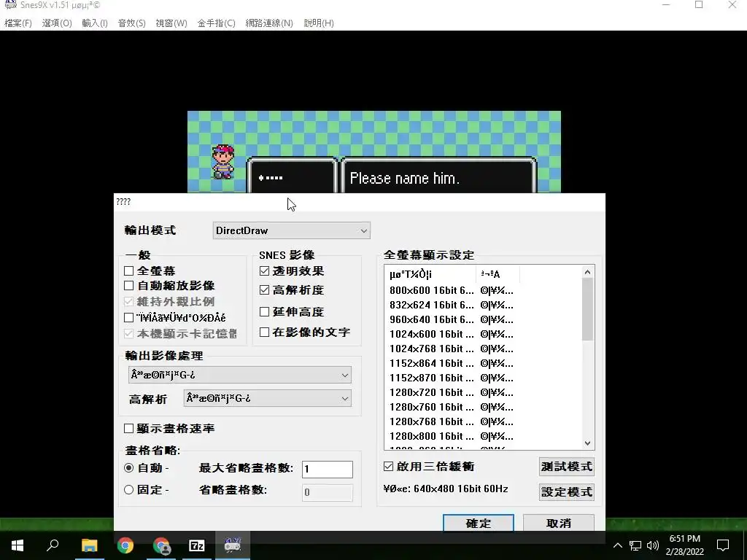Click resolution list scrollbar thumb

(587, 309)
